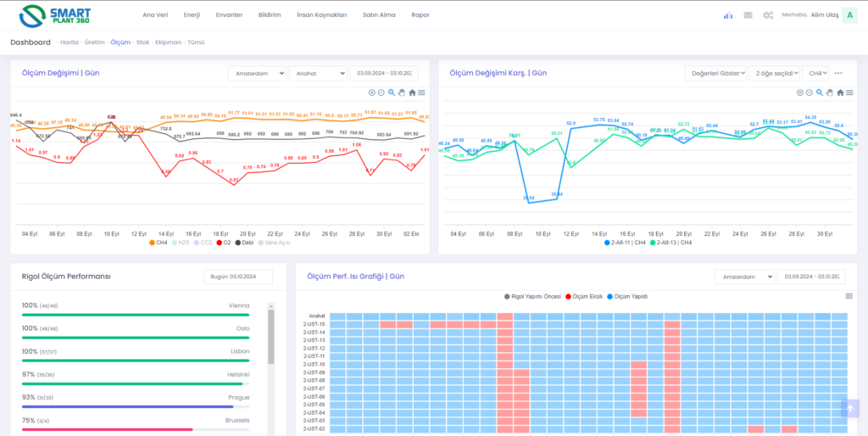
Task: Open Amsterdam dropdown in heat map panel
Action: pos(744,277)
